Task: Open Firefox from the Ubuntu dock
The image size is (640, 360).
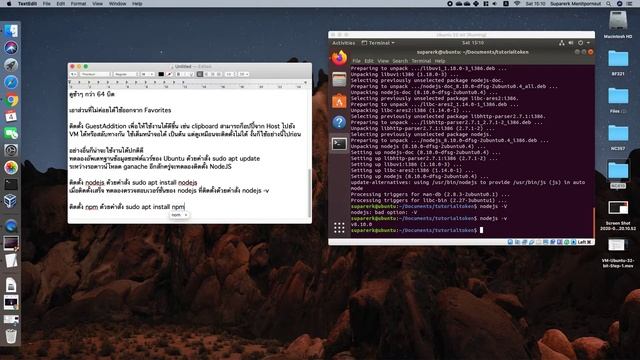Action: (x=339, y=58)
